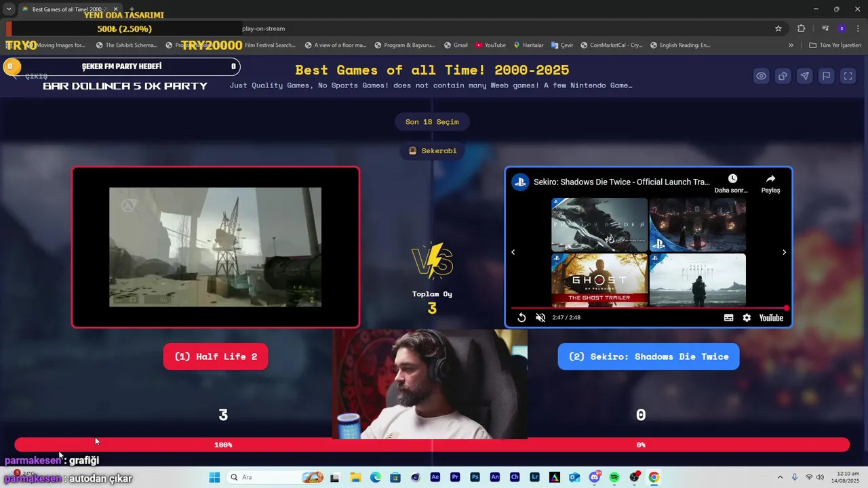Open the Death Stranding suggested video thumbnail

[x=698, y=280]
